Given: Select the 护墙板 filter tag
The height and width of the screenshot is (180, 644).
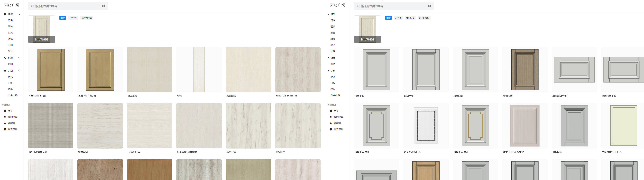Looking at the screenshot, I should pos(398,18).
